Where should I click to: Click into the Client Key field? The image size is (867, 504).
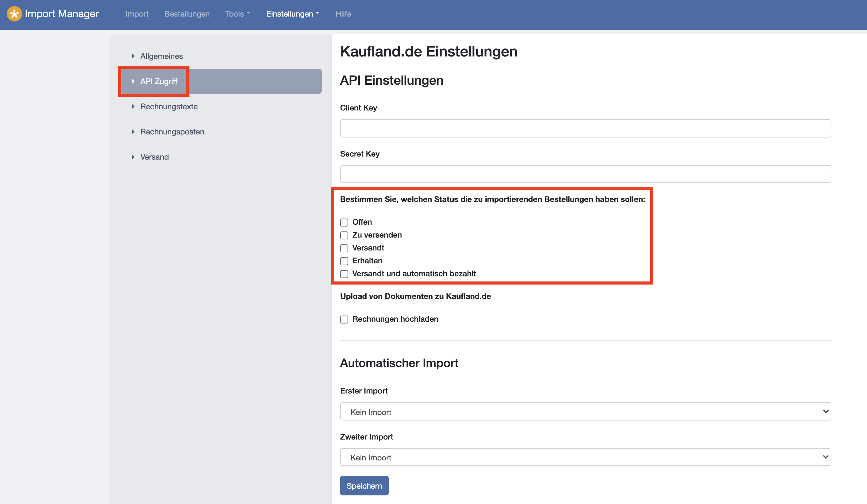(585, 128)
